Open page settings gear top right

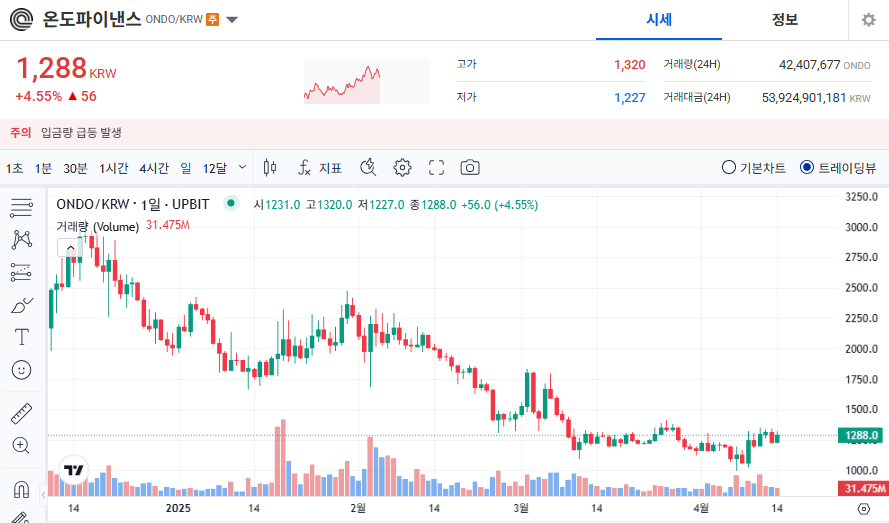[x=869, y=20]
